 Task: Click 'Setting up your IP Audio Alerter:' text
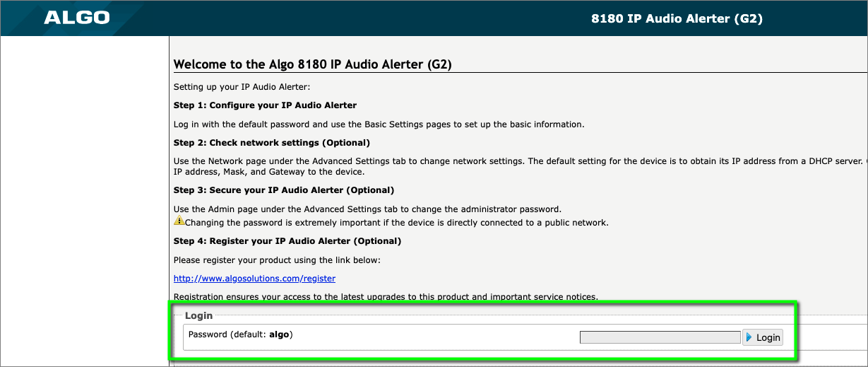tap(242, 87)
